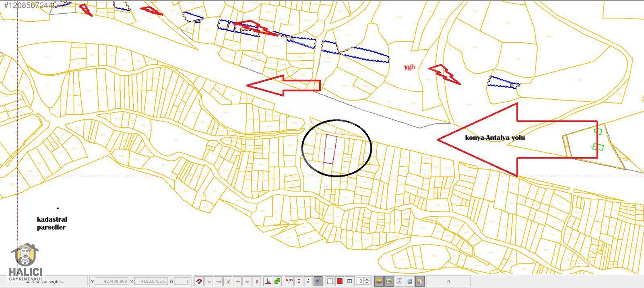Toggle the highlighted diamond A icon
The height and width of the screenshot is (288, 644).
click(318, 282)
